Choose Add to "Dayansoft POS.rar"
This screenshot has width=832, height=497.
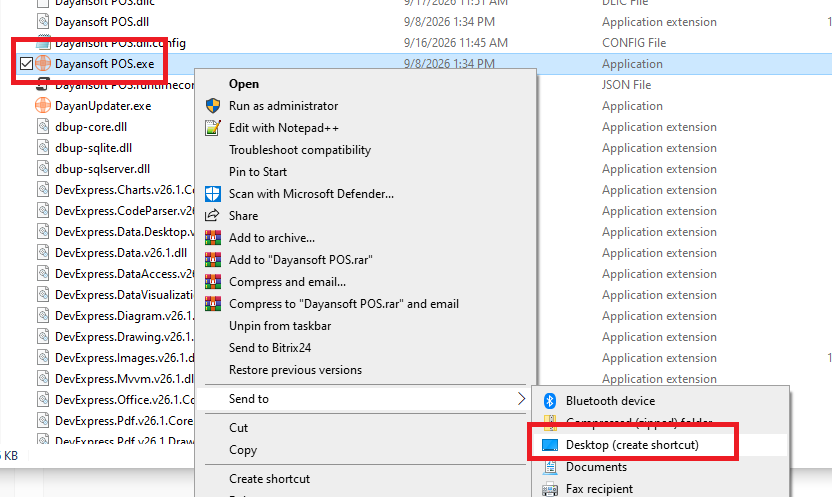coord(301,260)
